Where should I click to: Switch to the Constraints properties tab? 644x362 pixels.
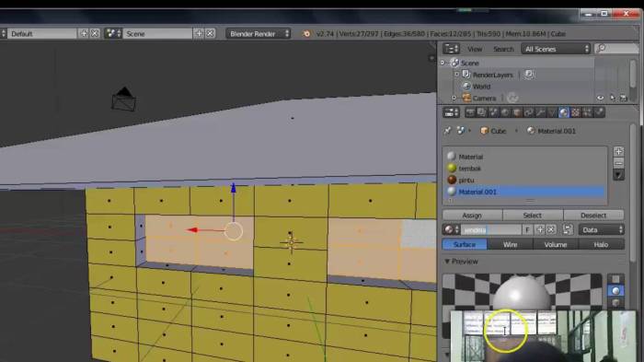coord(529,112)
